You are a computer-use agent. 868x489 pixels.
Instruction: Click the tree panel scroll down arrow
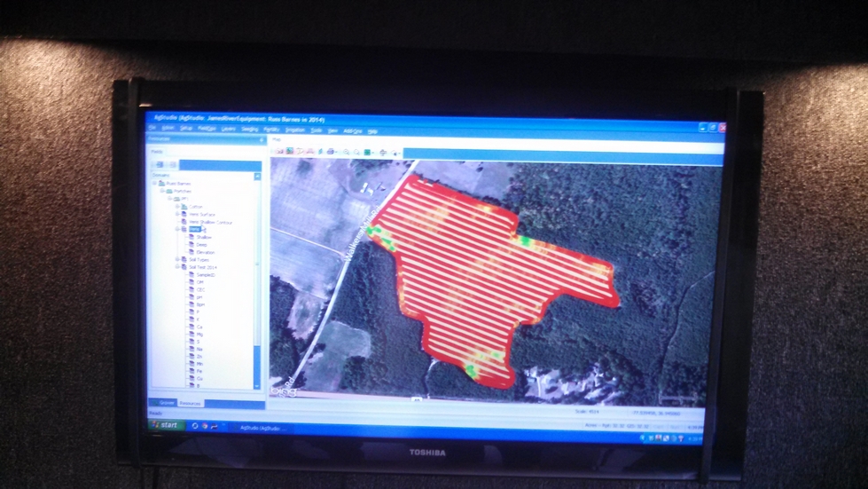(x=258, y=385)
